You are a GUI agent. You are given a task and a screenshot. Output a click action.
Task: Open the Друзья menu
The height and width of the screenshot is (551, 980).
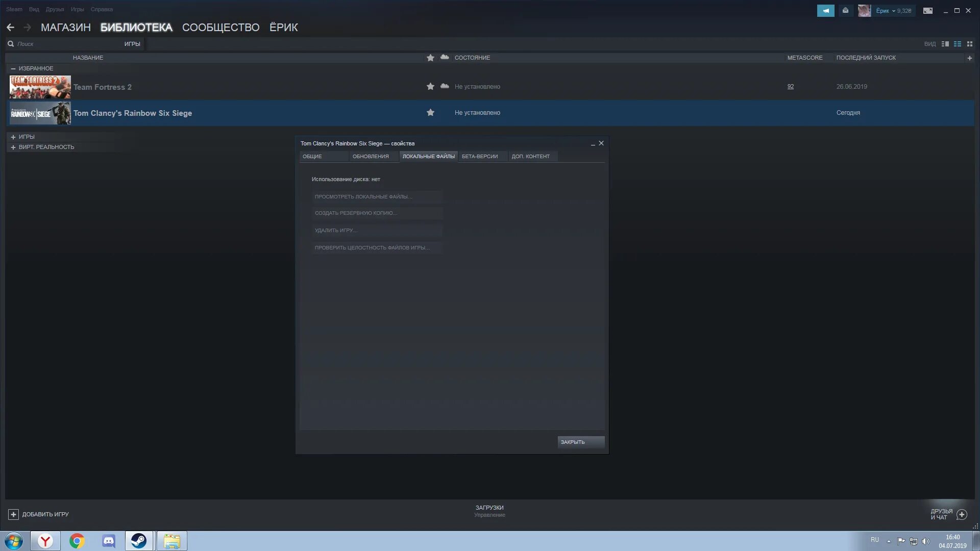pos(55,9)
